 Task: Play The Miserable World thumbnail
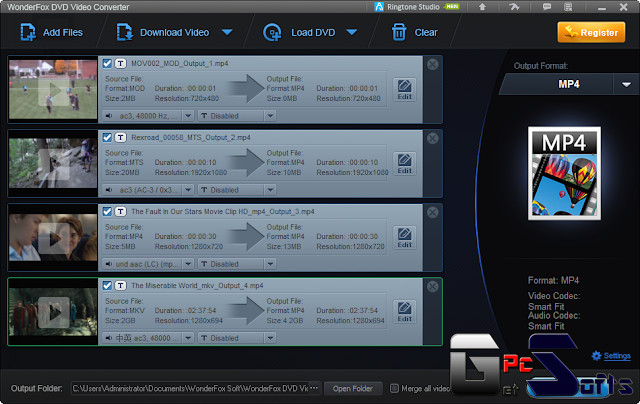click(x=53, y=313)
